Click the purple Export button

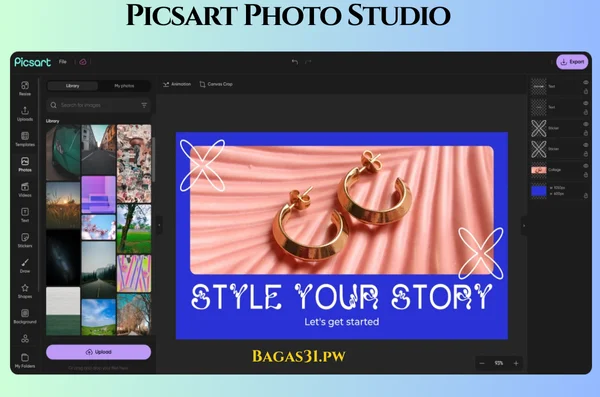point(572,62)
